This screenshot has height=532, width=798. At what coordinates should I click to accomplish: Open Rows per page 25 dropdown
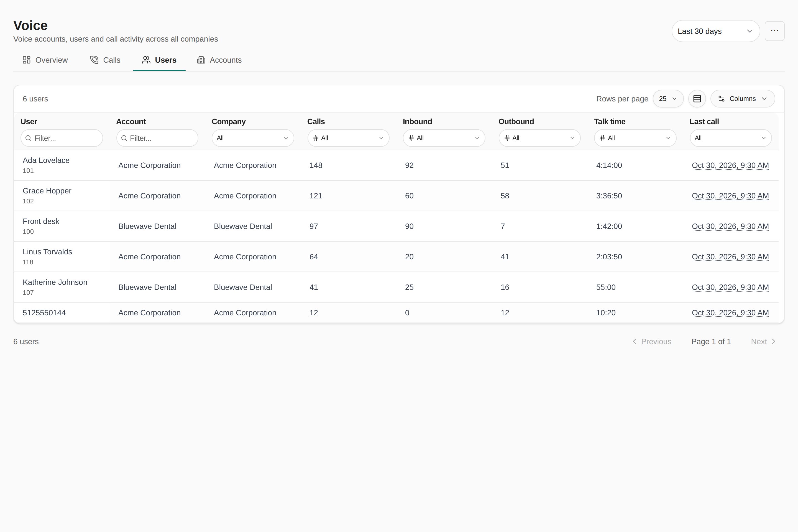[668, 99]
